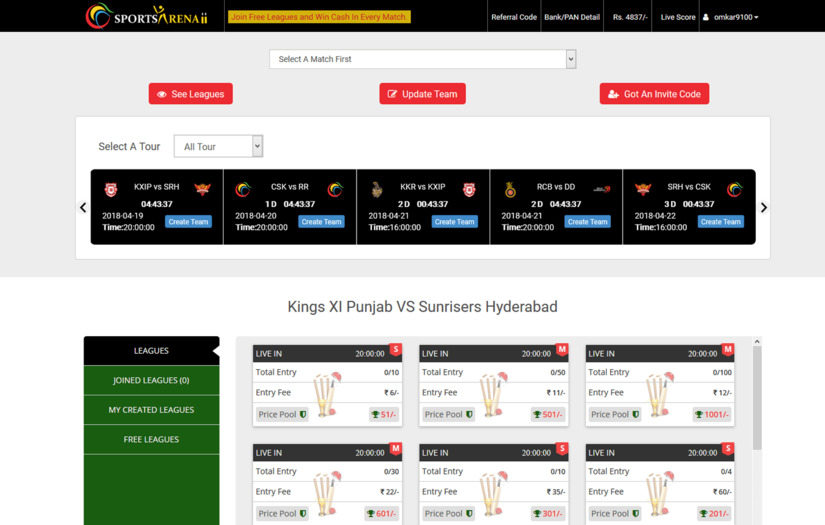Create Team for SRH vs CSK match
Image resolution: width=825 pixels, height=525 pixels.
[x=721, y=221]
